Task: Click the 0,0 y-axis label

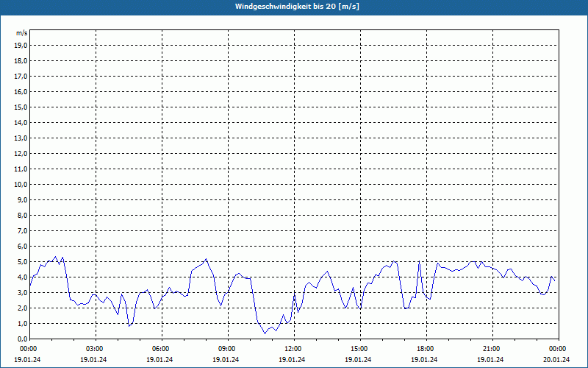Action: tap(23, 339)
